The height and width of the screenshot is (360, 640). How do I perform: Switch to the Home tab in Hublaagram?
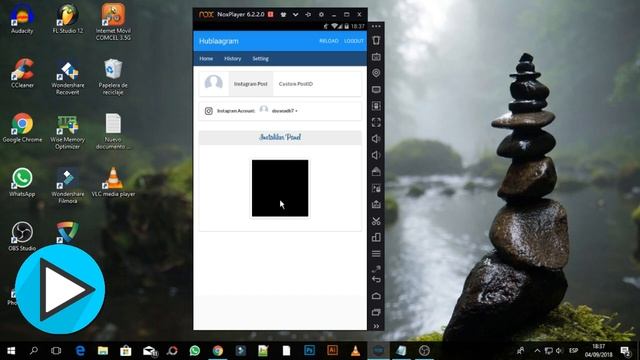coord(206,59)
